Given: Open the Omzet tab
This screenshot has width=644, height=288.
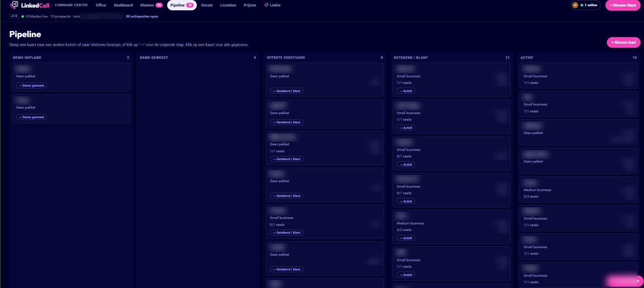Looking at the screenshot, I should pos(207,5).
